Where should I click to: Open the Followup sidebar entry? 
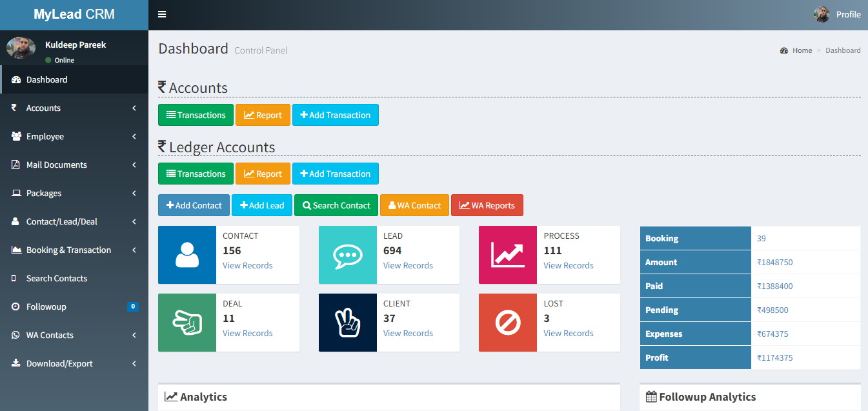pyautogui.click(x=74, y=307)
